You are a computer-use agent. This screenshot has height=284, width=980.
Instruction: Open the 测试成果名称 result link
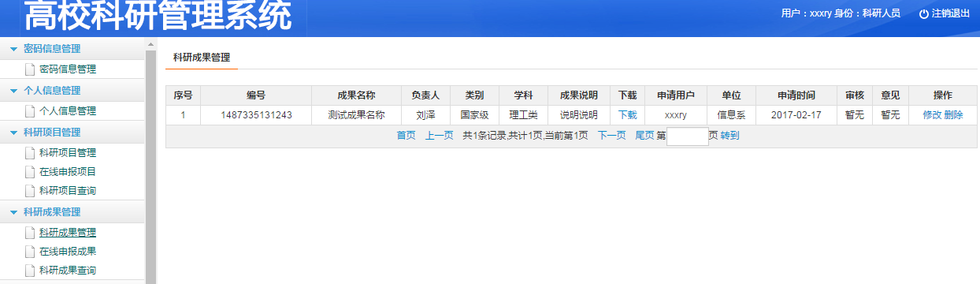[x=356, y=115]
